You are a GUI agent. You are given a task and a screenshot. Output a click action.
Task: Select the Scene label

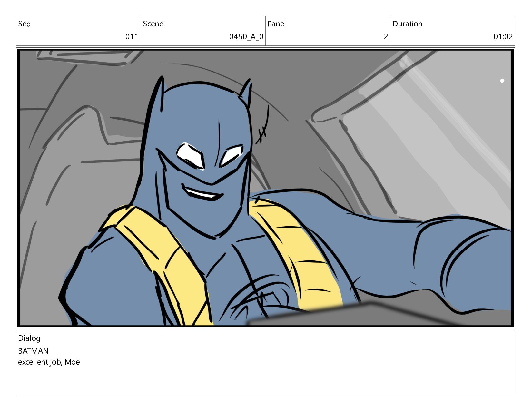[153, 24]
